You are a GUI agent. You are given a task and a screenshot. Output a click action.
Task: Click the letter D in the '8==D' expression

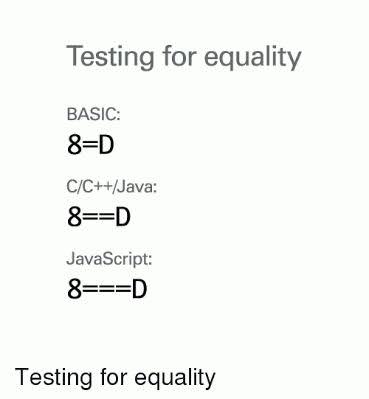(x=123, y=217)
